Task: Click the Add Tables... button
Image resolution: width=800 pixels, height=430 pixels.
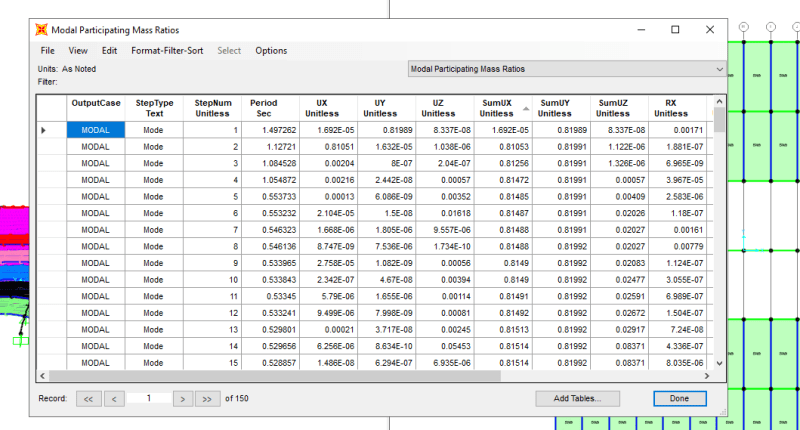Action: coord(578,398)
